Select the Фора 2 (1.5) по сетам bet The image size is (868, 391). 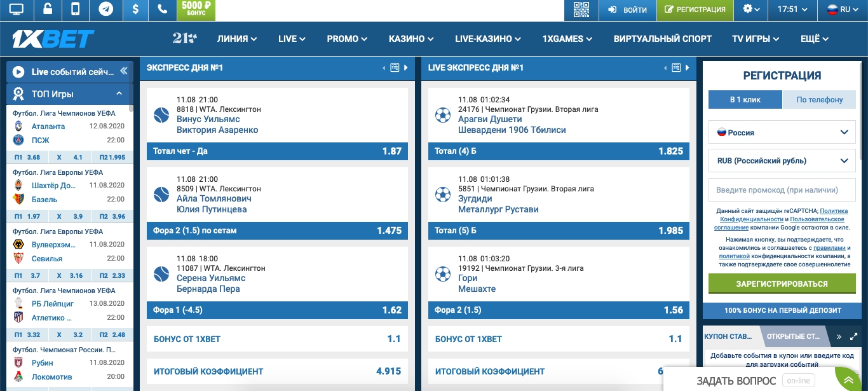[277, 230]
